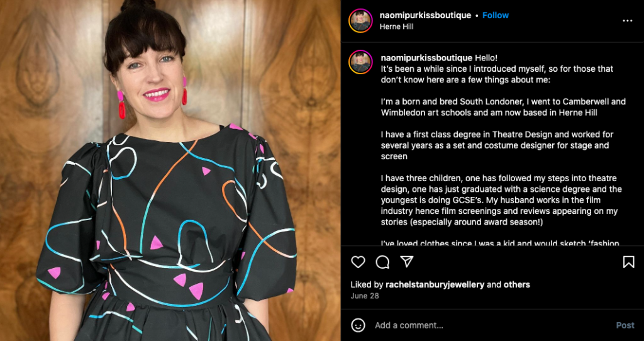Open naomipurkissboutique username in header
Viewport: 644px width, 341px height.
[x=425, y=15]
